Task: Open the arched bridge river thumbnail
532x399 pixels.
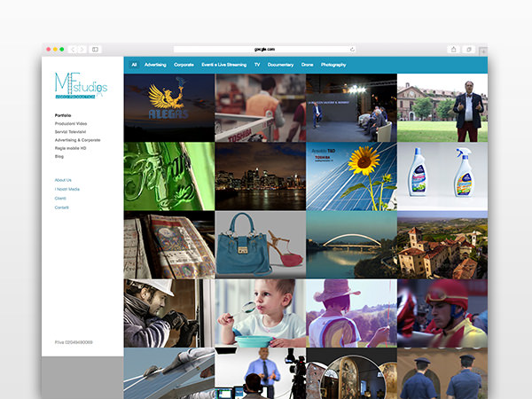Action: coord(351,245)
